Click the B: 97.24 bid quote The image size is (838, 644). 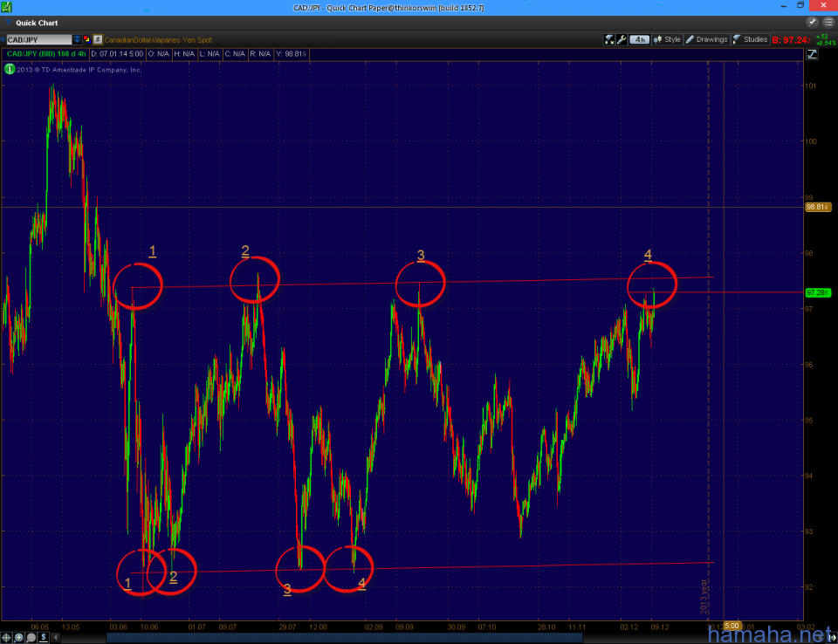[x=791, y=40]
